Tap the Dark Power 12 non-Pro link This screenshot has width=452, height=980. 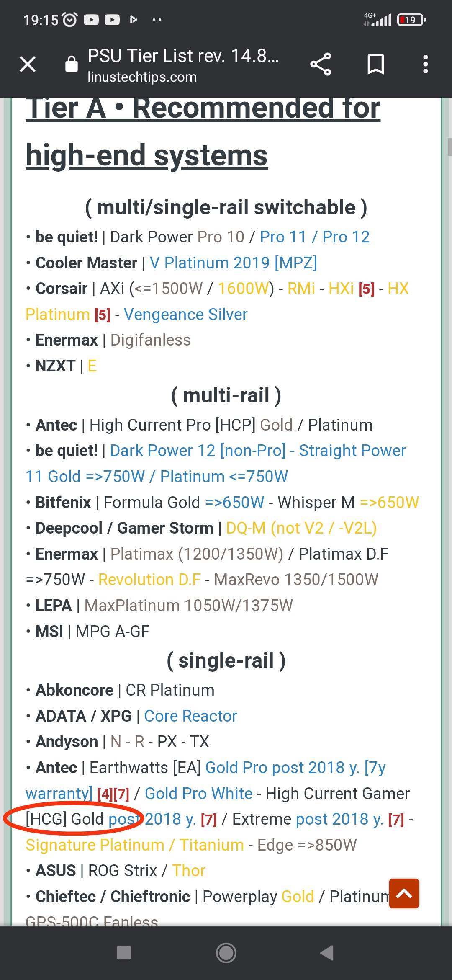(198, 451)
